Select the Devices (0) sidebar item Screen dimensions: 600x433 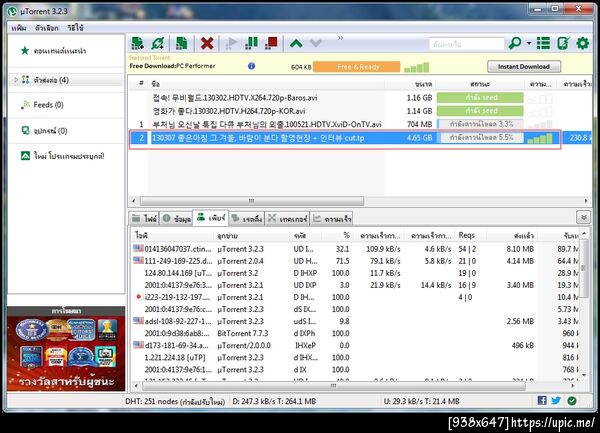(66, 131)
